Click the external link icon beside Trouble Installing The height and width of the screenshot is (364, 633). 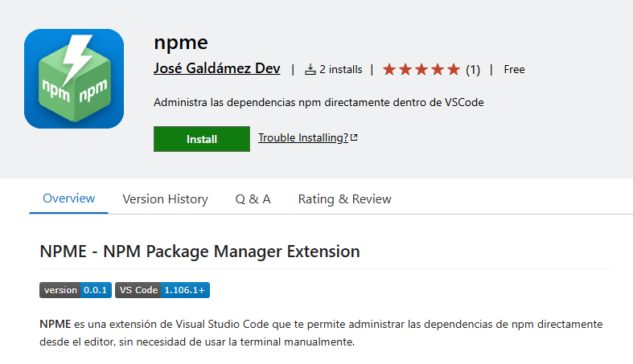coord(354,138)
